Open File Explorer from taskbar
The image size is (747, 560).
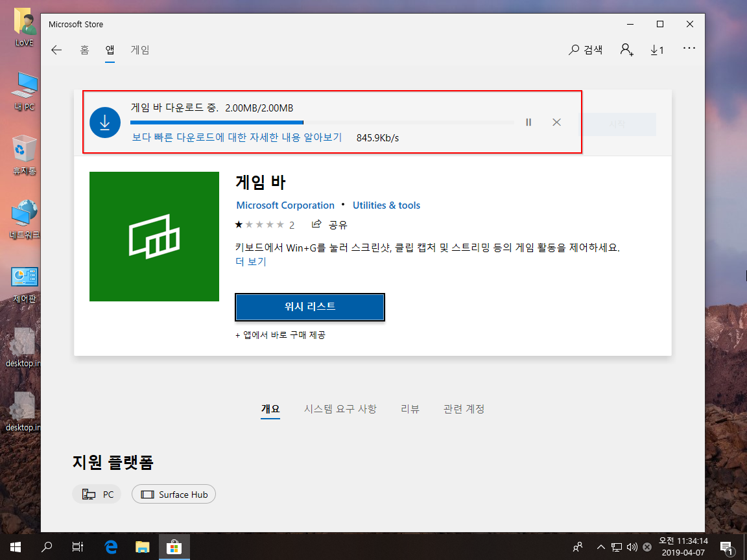(x=143, y=546)
